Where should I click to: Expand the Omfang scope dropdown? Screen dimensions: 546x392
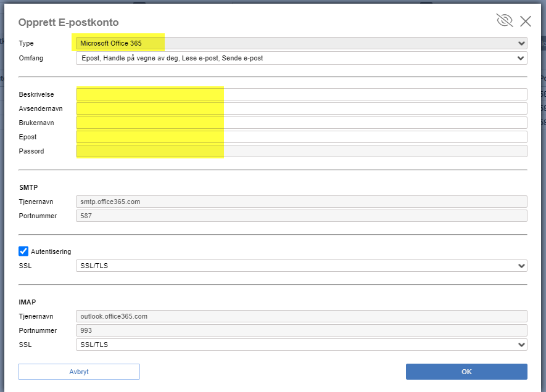click(302, 58)
